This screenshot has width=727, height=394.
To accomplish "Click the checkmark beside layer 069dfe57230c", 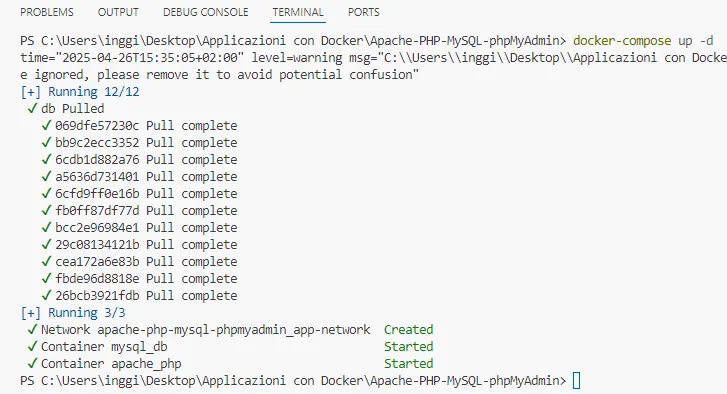I will point(46,126).
